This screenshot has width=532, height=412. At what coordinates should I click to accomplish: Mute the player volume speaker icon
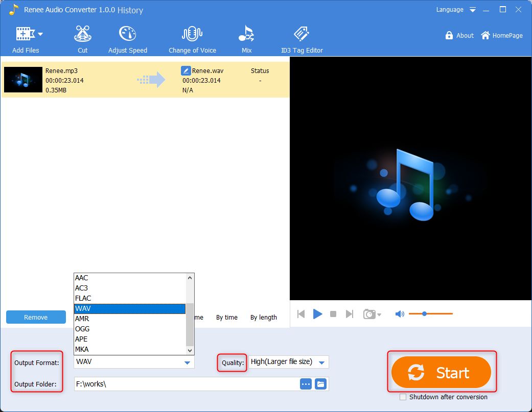[x=400, y=314]
